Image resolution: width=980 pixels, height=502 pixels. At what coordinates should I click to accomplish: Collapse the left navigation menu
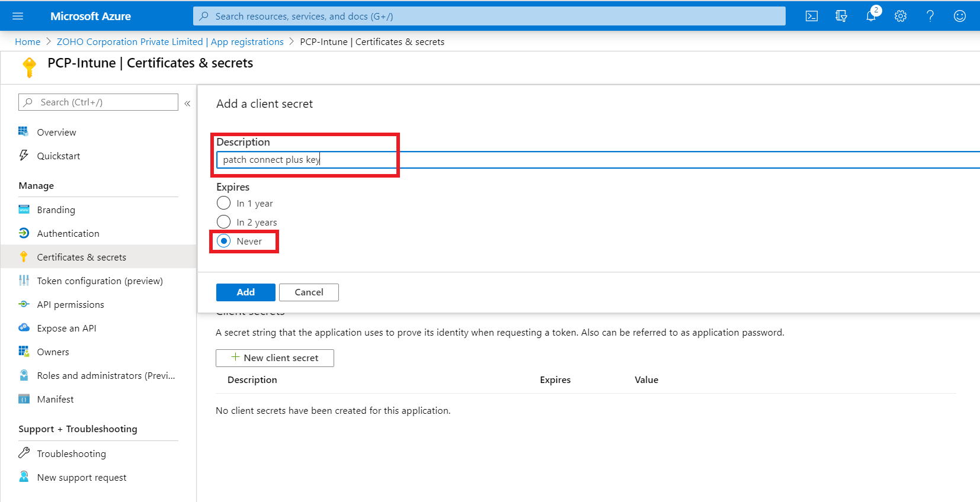click(187, 103)
